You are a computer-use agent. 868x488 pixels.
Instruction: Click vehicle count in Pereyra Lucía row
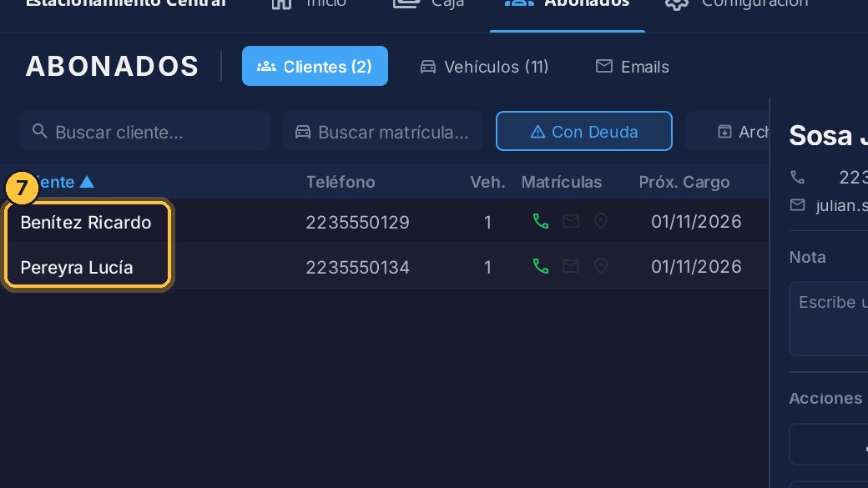tap(487, 267)
